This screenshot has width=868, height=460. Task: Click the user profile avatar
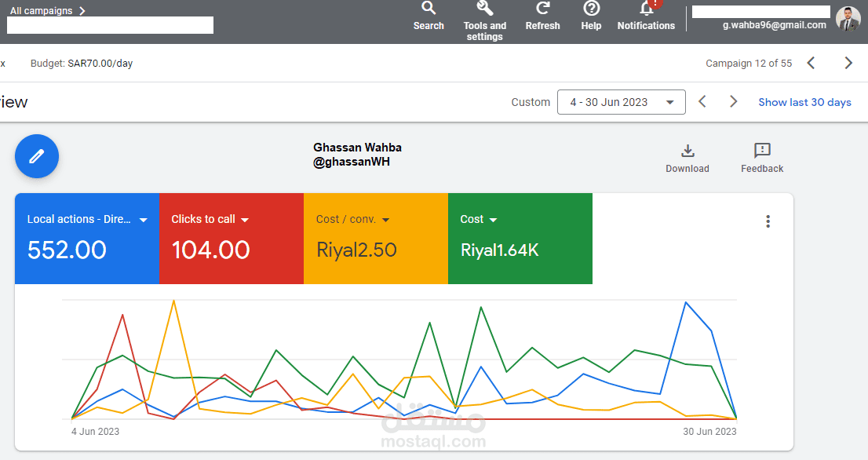point(848,19)
